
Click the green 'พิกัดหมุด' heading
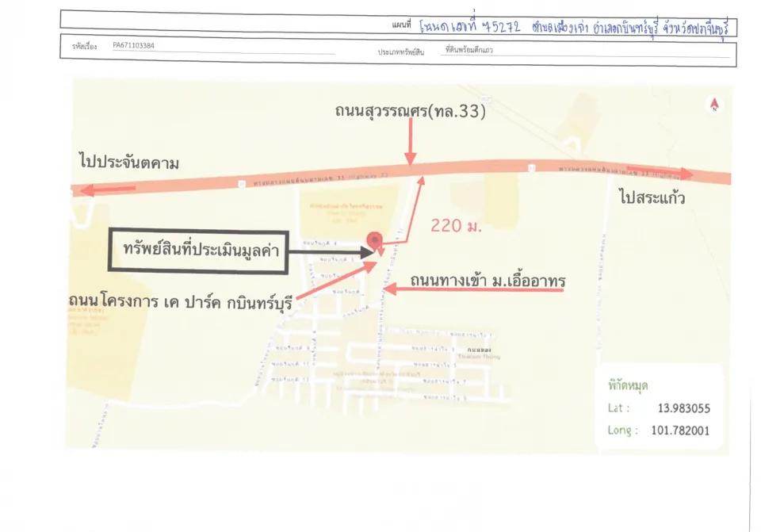[628, 385]
